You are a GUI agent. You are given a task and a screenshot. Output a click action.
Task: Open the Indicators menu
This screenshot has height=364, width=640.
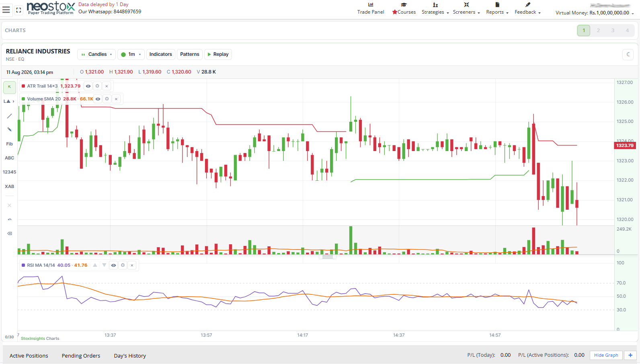point(160,54)
